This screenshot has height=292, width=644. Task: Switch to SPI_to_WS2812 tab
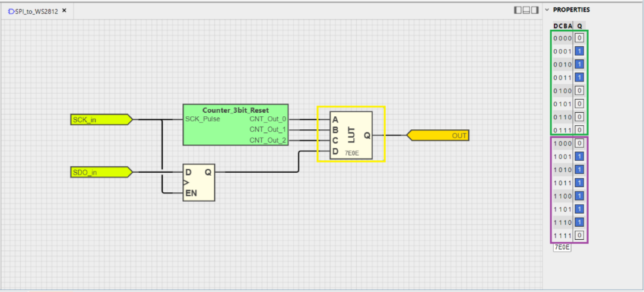(x=33, y=11)
